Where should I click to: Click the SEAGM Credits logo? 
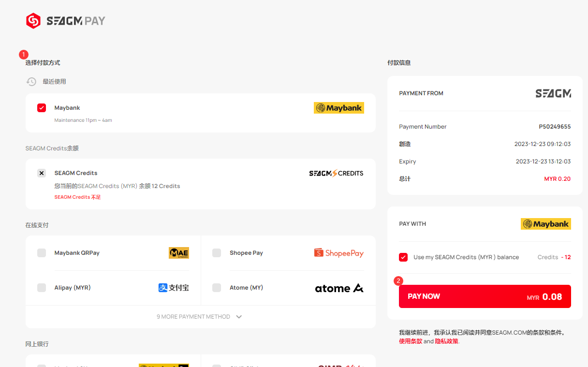coord(336,173)
